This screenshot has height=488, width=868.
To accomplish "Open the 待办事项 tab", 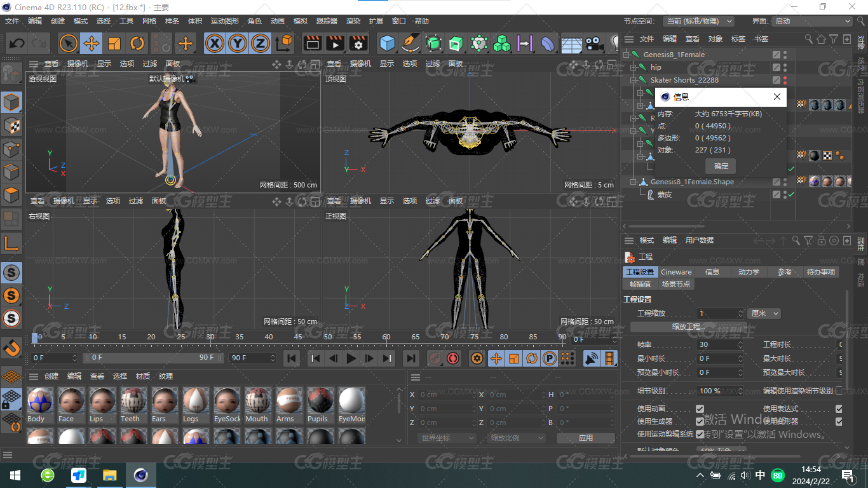I will (x=821, y=272).
